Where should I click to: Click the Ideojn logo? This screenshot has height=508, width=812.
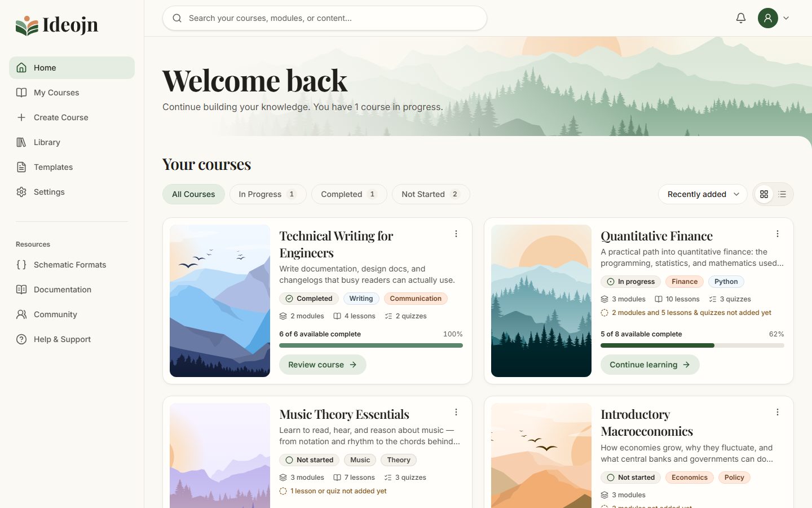[x=57, y=25]
